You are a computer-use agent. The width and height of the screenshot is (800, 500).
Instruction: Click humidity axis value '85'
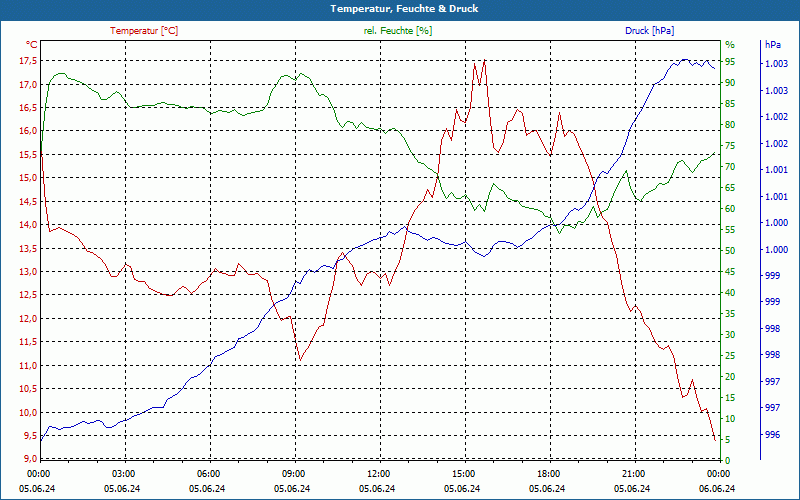pyautogui.click(x=730, y=104)
